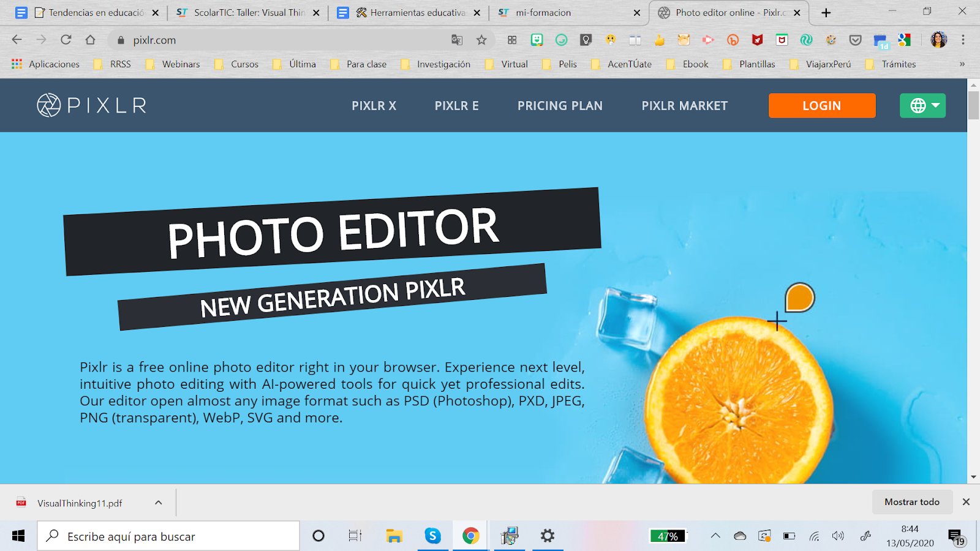Screen dimensions: 980x551
Task: Click the Pixlr logo in the header
Action: (x=92, y=105)
